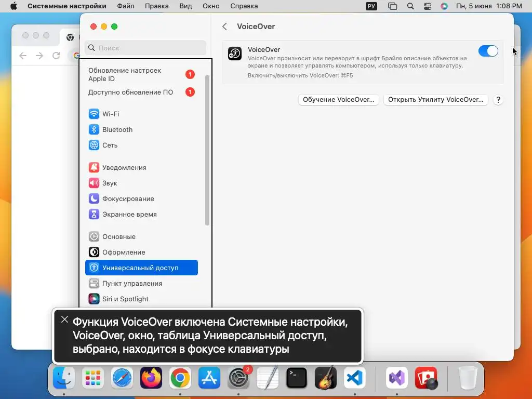The width and height of the screenshot is (532, 399).
Task: Click System Settings icon in the Dock
Action: [x=238, y=378]
